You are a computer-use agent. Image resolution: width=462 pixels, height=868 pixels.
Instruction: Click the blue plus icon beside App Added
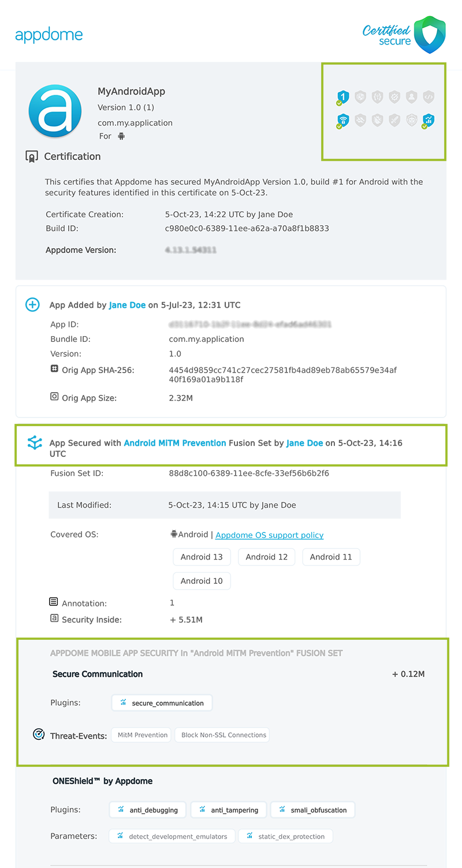[x=32, y=304]
